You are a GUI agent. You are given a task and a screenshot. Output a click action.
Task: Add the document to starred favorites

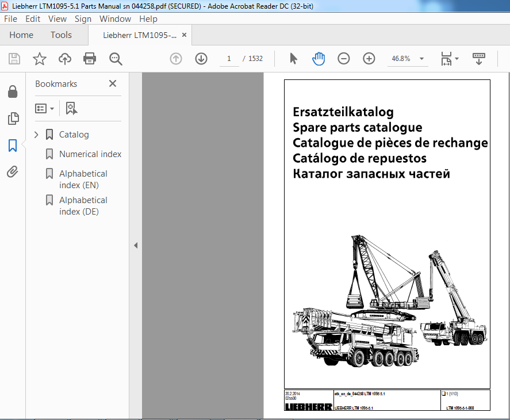pyautogui.click(x=39, y=59)
